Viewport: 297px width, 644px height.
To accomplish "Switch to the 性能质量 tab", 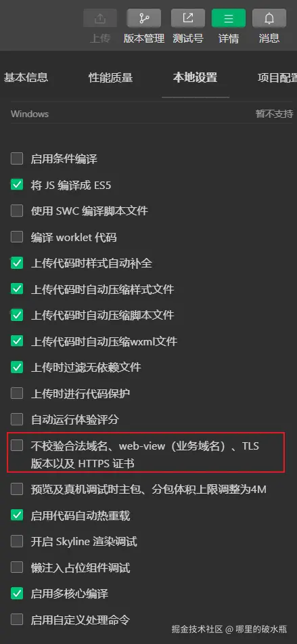I will point(111,77).
